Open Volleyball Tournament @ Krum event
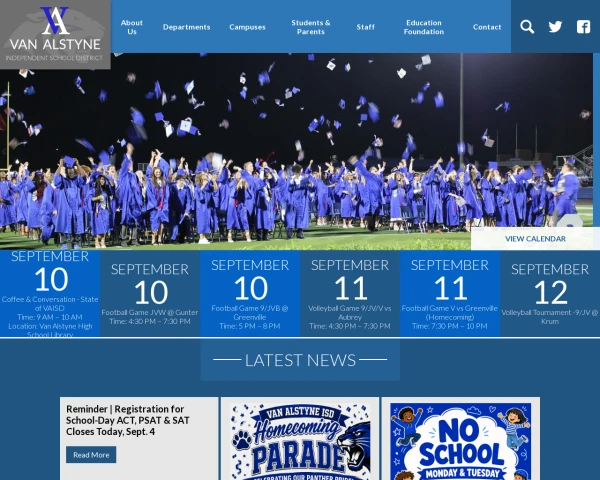600x480 pixels. 550,294
